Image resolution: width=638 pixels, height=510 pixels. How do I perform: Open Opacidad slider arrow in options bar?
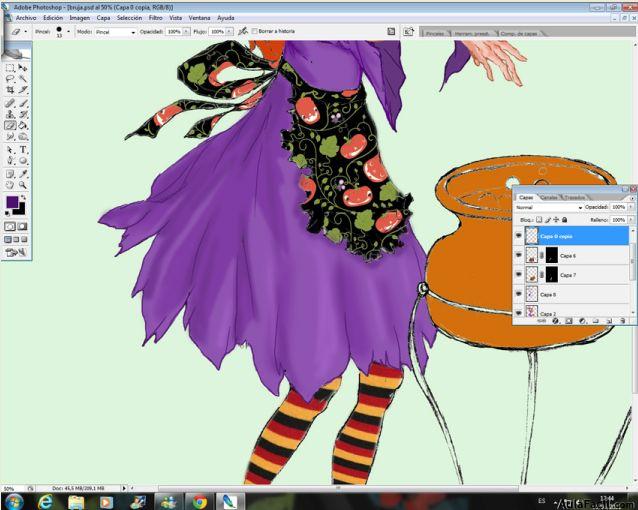pyautogui.click(x=186, y=31)
